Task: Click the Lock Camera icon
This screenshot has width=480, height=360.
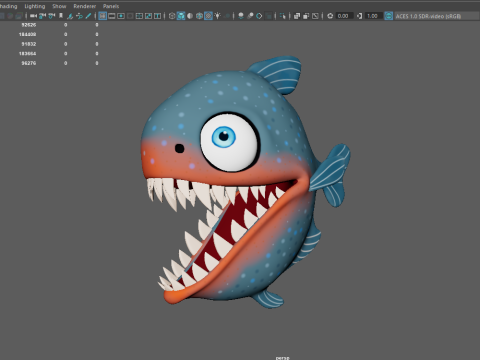Action: (x=42, y=16)
